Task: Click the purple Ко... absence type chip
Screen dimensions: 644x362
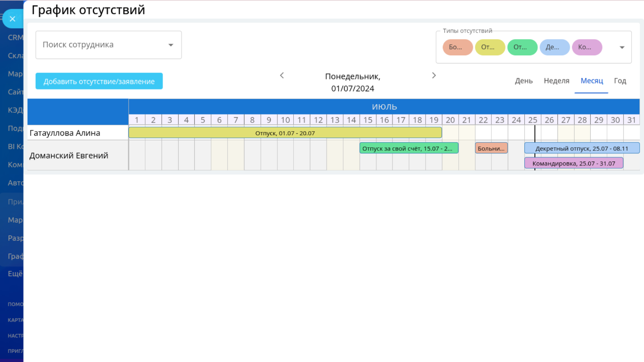Action: tap(587, 47)
